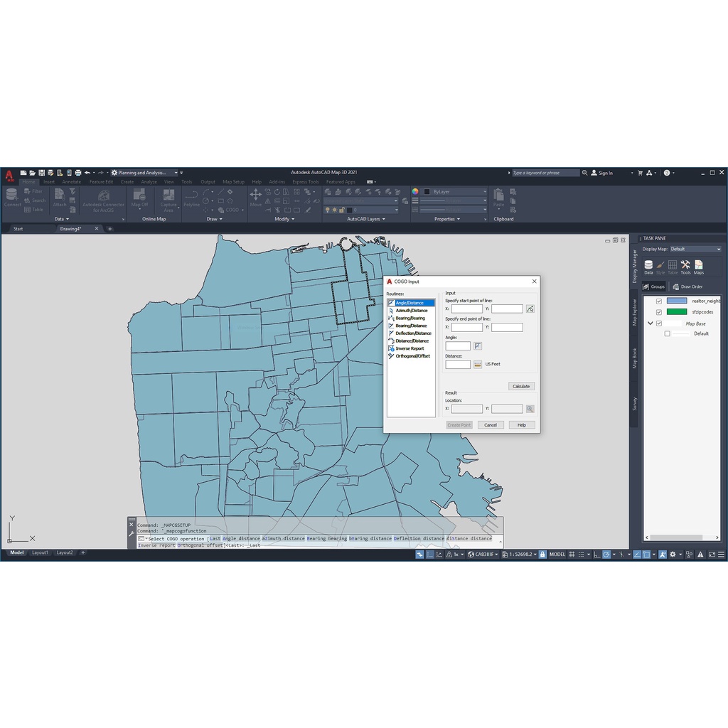Click the Save icon in quick access toolbar
The height and width of the screenshot is (728, 728).
(x=41, y=173)
